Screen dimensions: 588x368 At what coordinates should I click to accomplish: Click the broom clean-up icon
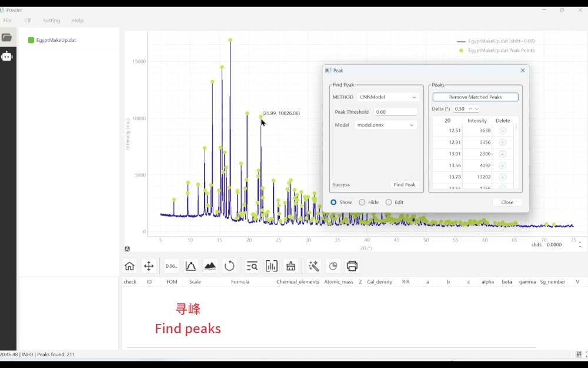click(291, 266)
